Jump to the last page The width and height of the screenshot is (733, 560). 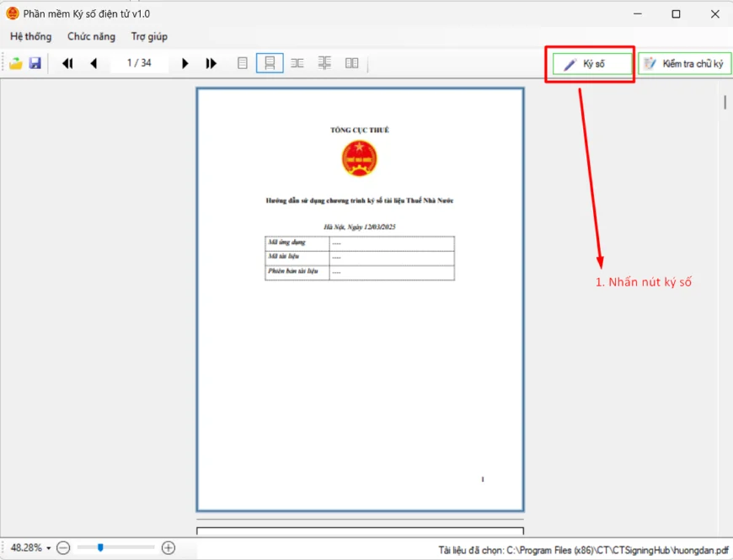(211, 63)
